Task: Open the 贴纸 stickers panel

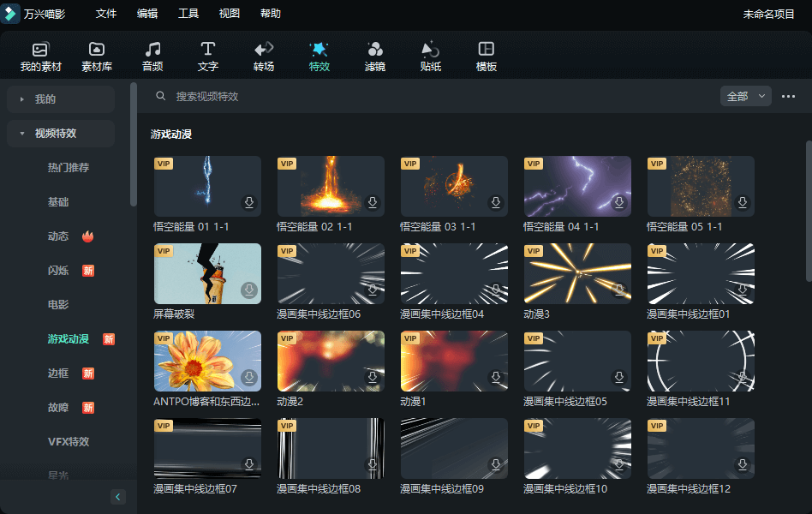Action: coord(431,57)
